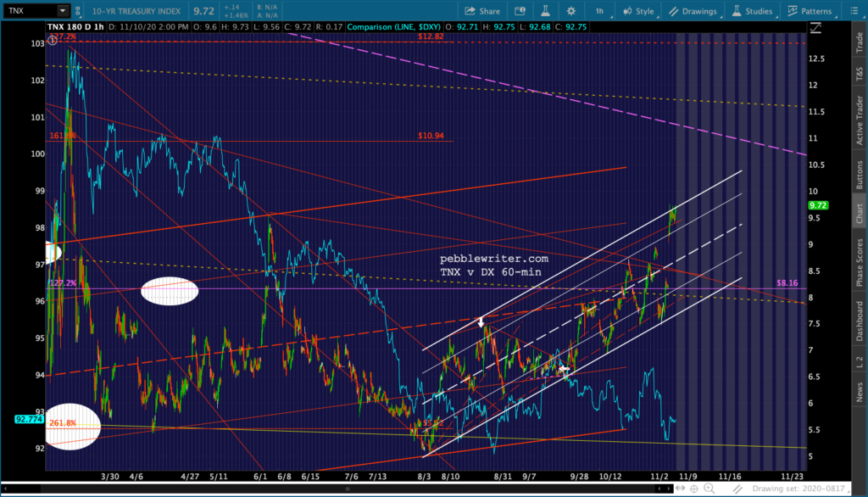
Task: Click the white left arrow marker on chart
Action: click(564, 368)
